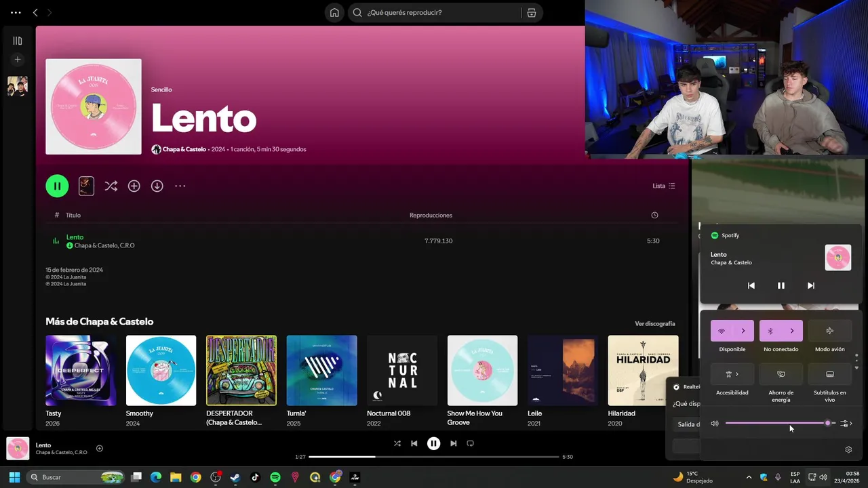This screenshot has width=868, height=488.
Task: Click the microphone icon in system tray
Action: pos(778,477)
